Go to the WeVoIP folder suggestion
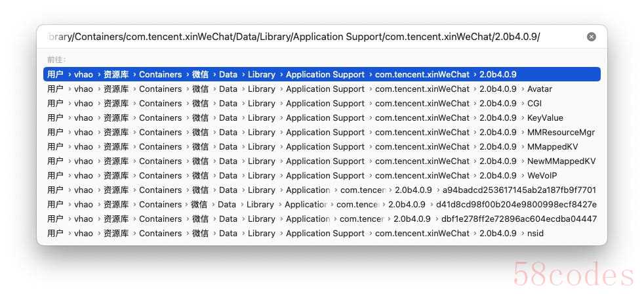 [322, 176]
